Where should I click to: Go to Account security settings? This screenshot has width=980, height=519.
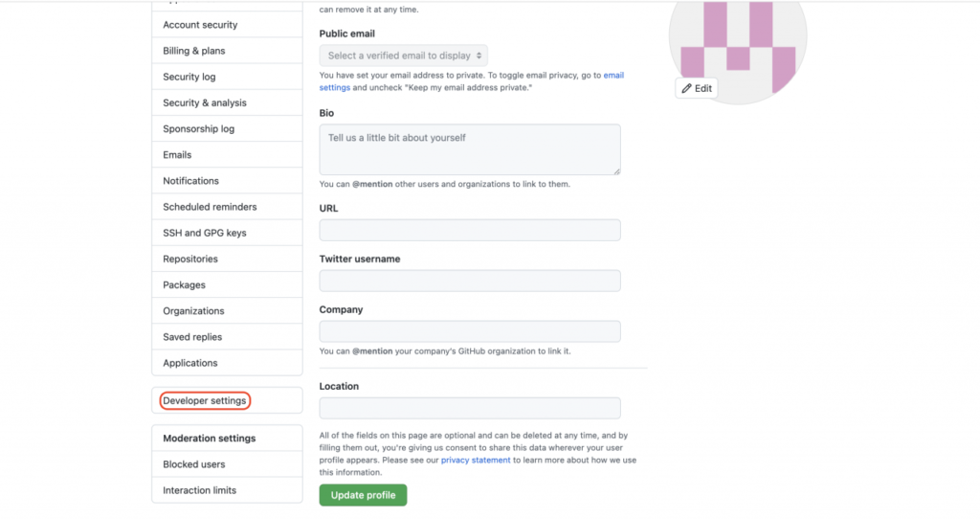pyautogui.click(x=200, y=25)
